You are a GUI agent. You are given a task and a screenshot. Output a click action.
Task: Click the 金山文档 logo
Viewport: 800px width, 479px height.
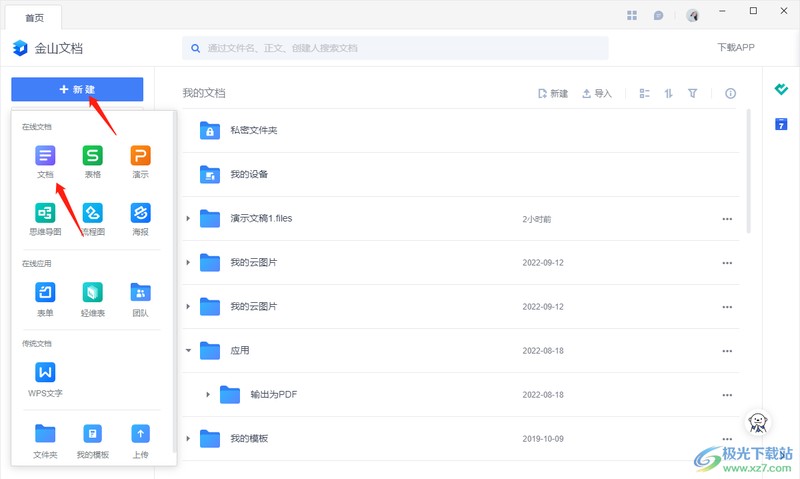(x=47, y=48)
